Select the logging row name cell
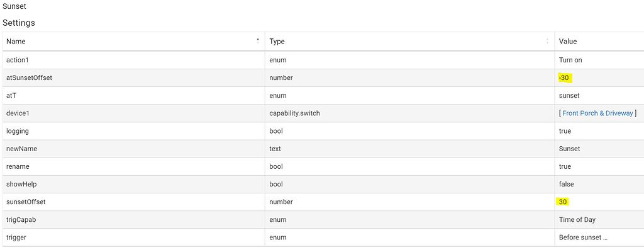Image resolution: width=644 pixels, height=252 pixels. [x=18, y=131]
